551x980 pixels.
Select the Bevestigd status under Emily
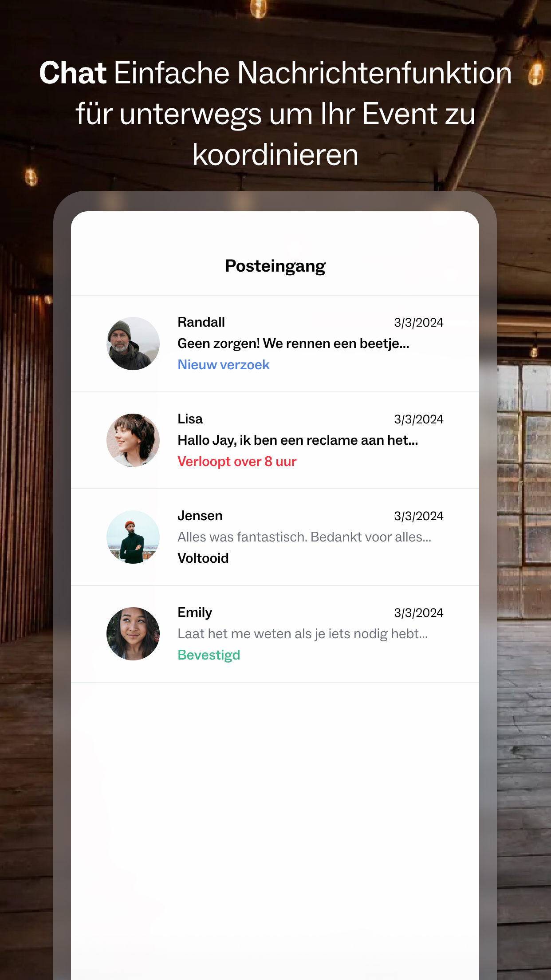click(209, 655)
